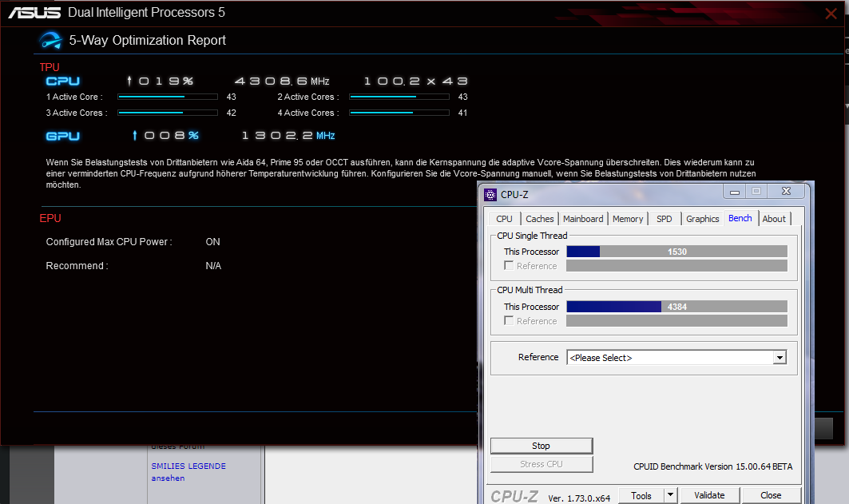The image size is (849, 504).
Task: Click the 1 Active Core ratio bar
Action: [x=168, y=97]
